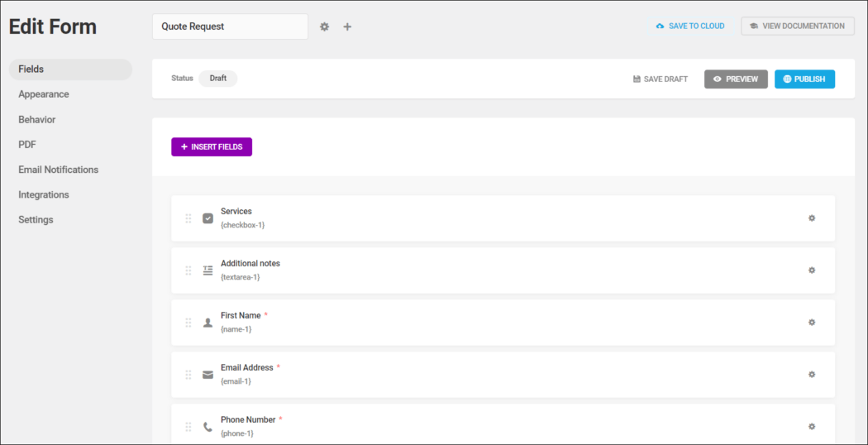Click the drag handle on Services field

coord(188,218)
